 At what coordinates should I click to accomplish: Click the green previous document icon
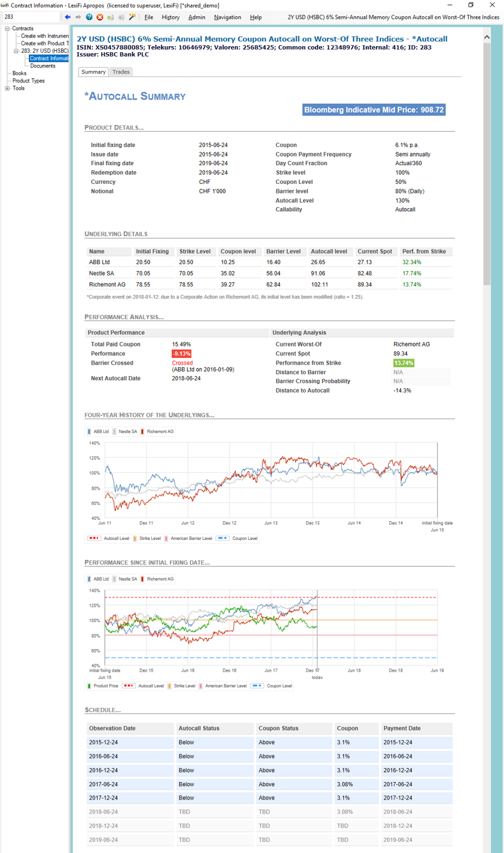pos(110,18)
